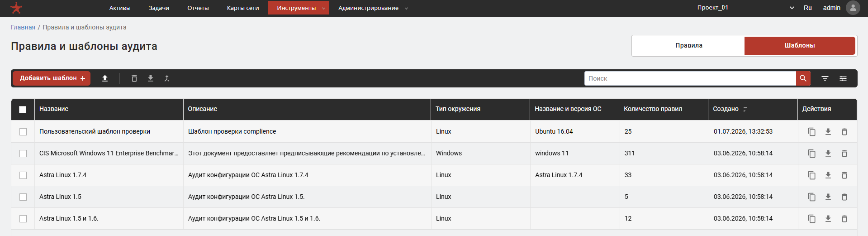Delete the Astra Linux 1.5 и 1.6 template
Viewport: 868px width, 236px height.
pos(844,219)
